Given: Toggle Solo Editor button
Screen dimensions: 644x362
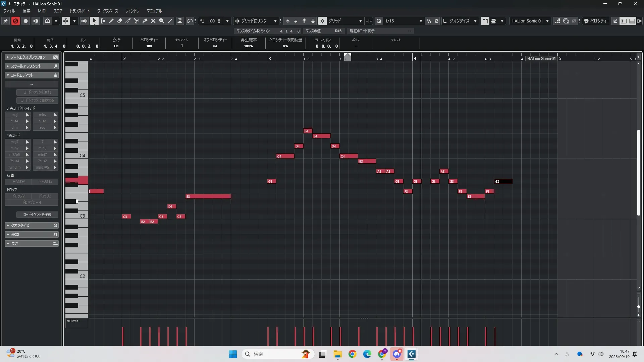Looking at the screenshot, I should click(x=15, y=21).
